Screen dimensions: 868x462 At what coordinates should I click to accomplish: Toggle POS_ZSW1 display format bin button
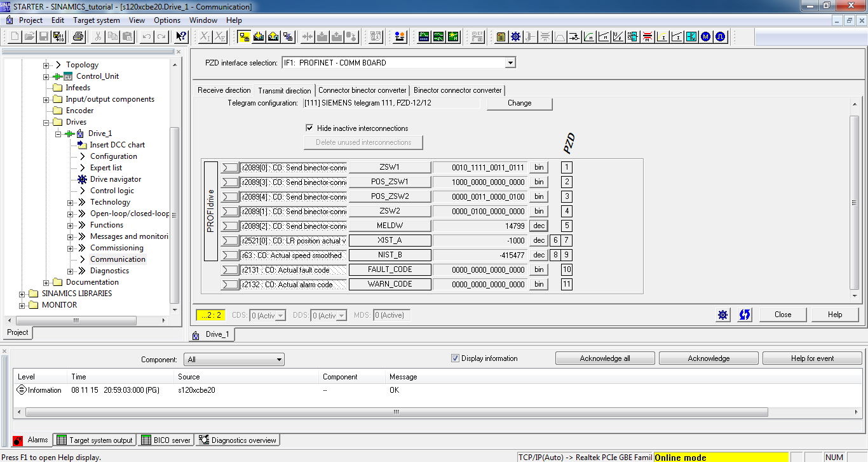click(539, 182)
